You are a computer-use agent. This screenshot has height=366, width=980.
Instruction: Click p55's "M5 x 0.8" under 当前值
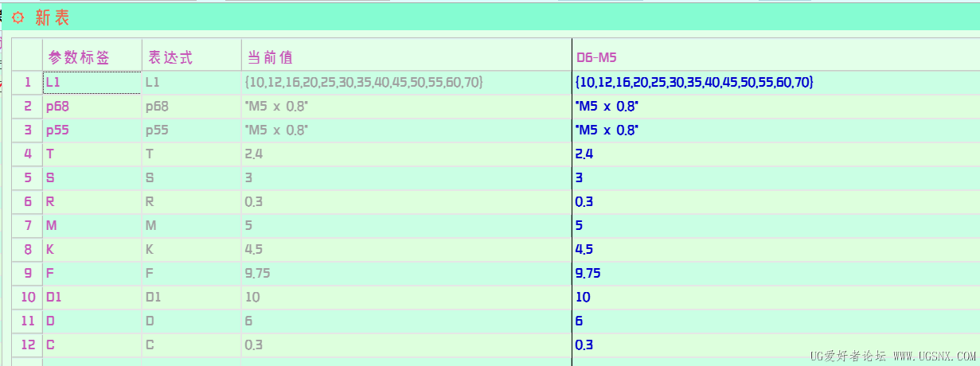tap(406, 130)
